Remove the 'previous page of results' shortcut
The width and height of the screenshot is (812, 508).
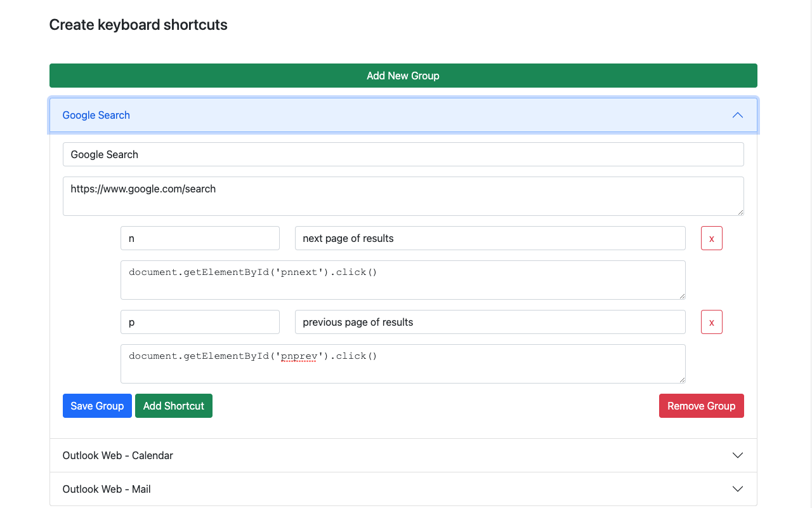[x=711, y=322]
